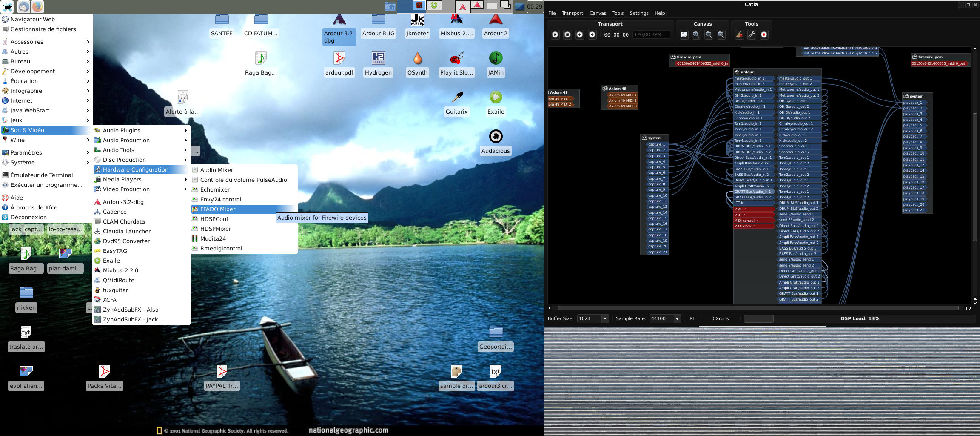Open the Hydrogen desktop icon

tap(378, 64)
